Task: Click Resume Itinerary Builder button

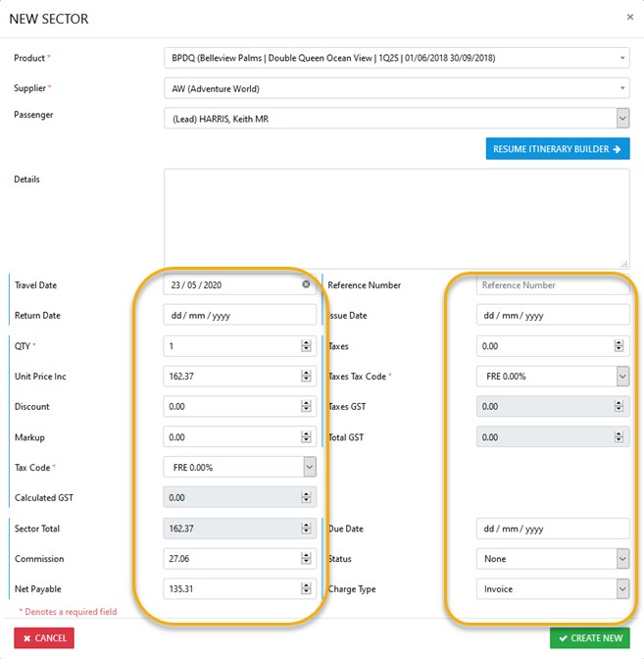Action: point(557,149)
